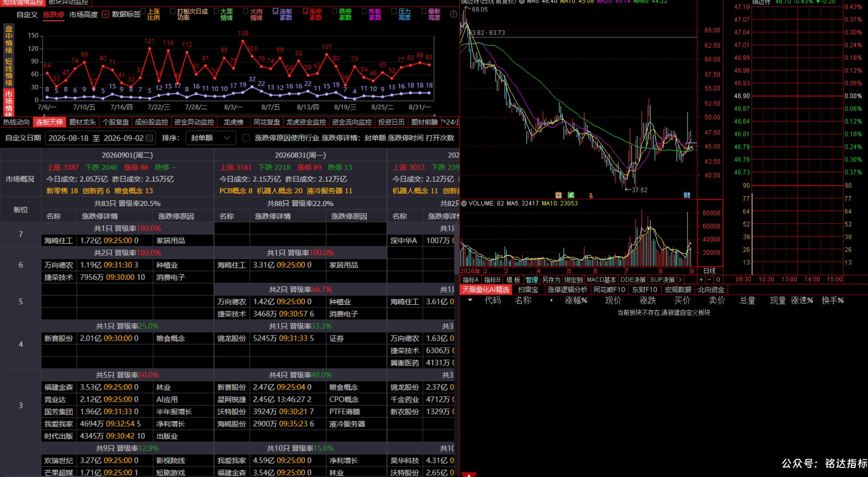Open the 扫雷宝 tab
Viewport: 868px width, 477px height.
[x=528, y=290]
